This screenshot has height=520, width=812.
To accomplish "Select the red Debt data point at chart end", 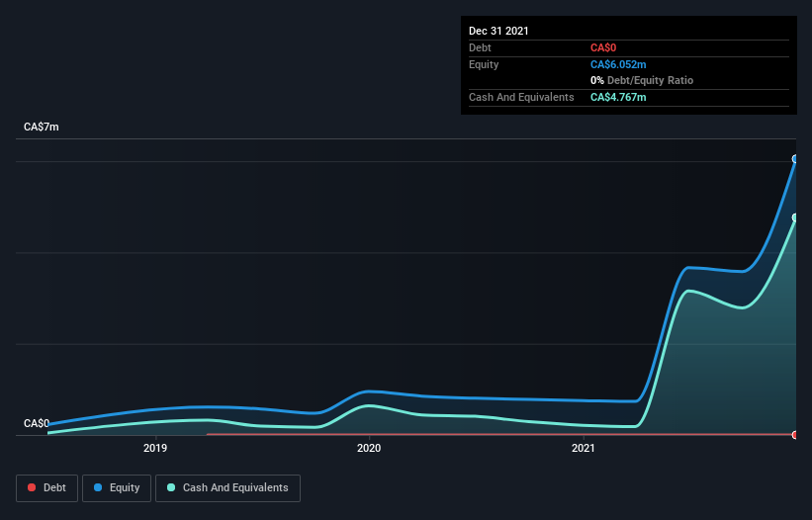I will (795, 435).
